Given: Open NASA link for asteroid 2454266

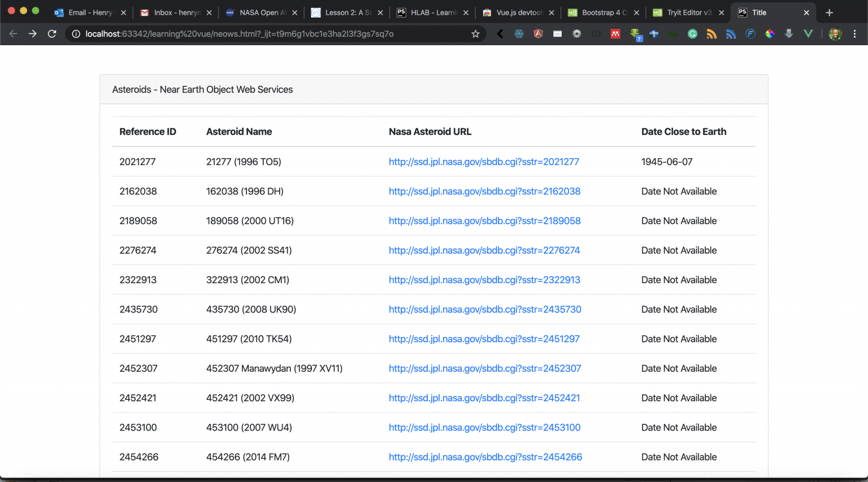Looking at the screenshot, I should [485, 457].
